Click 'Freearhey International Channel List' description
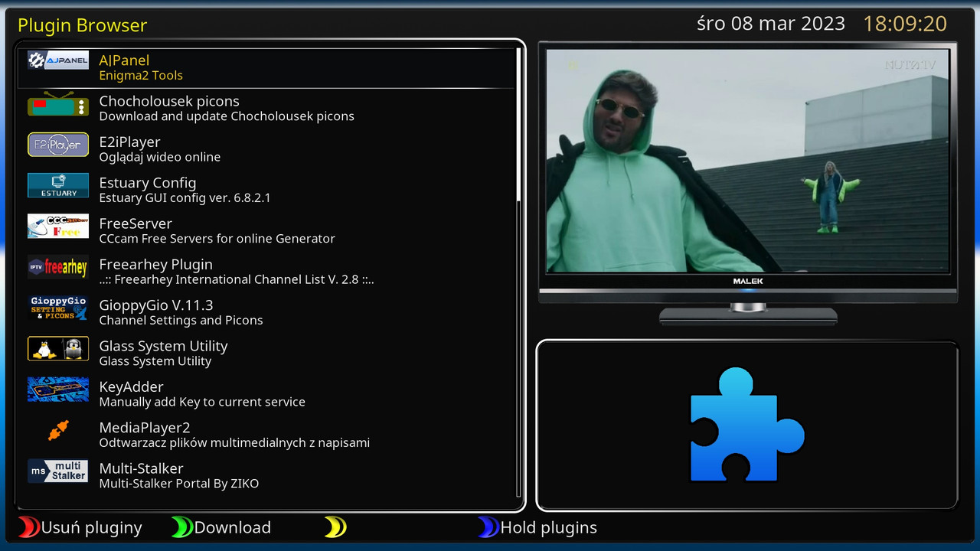This screenshot has width=980, height=551. (237, 280)
